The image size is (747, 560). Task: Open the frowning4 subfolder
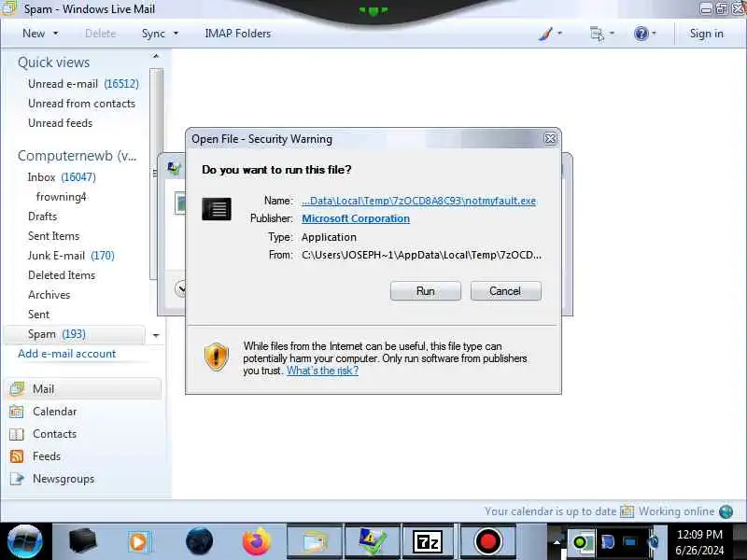tap(61, 197)
